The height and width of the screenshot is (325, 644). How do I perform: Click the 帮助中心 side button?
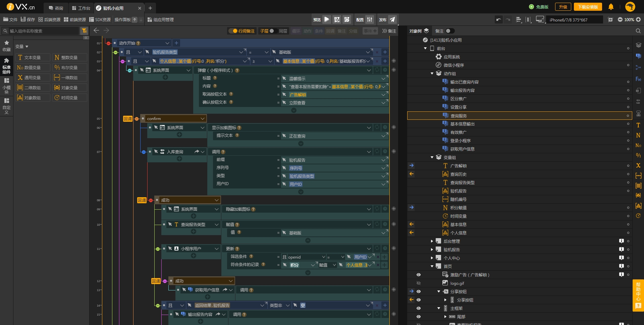(638, 295)
